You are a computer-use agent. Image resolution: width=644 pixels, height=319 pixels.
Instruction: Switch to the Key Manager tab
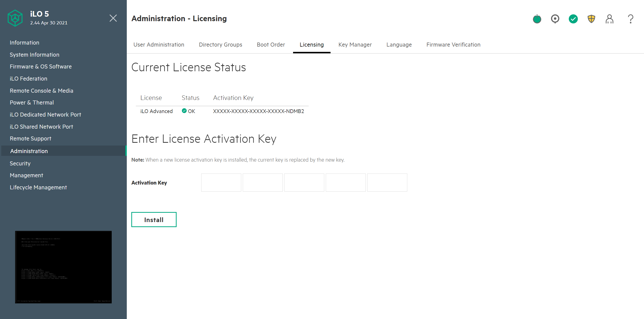355,44
